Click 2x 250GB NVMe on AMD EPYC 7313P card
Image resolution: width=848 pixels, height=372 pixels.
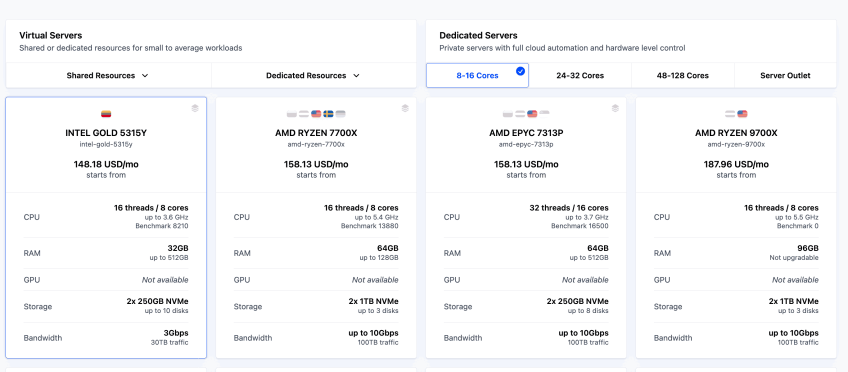pos(578,301)
